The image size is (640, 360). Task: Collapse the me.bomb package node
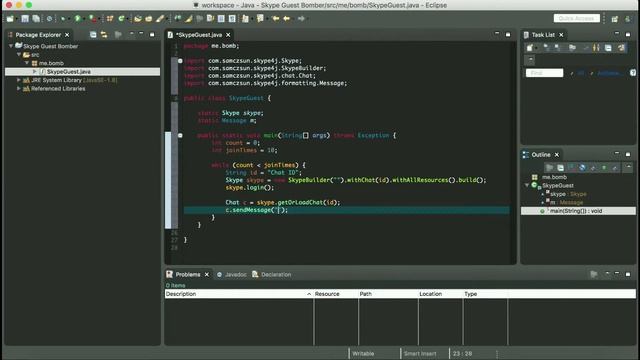27,63
